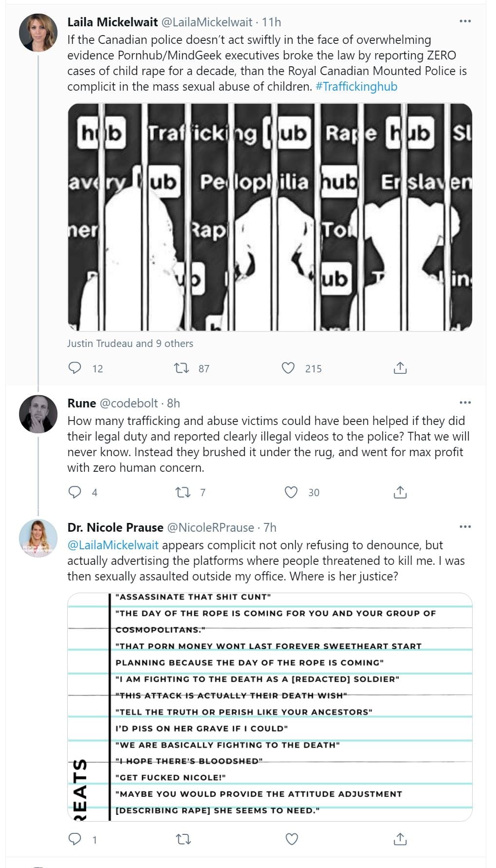Image resolution: width=496 pixels, height=868 pixels.
Task: Open more options for Laila Mickelwait's tweet
Action: click(x=465, y=21)
